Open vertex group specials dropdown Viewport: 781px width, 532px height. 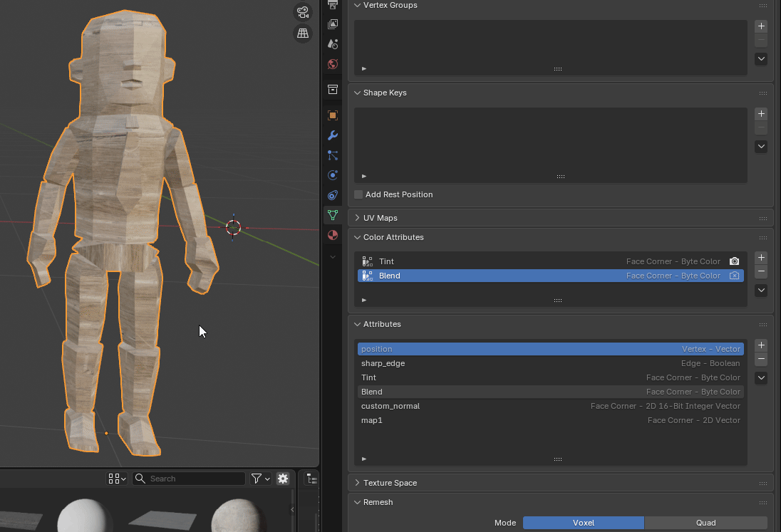point(761,58)
